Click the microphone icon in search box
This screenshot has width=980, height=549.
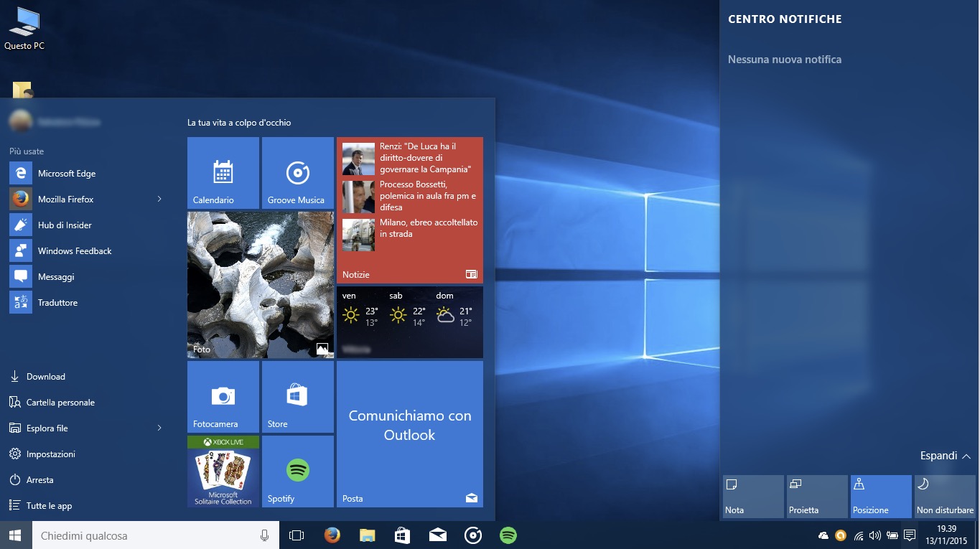pos(264,535)
